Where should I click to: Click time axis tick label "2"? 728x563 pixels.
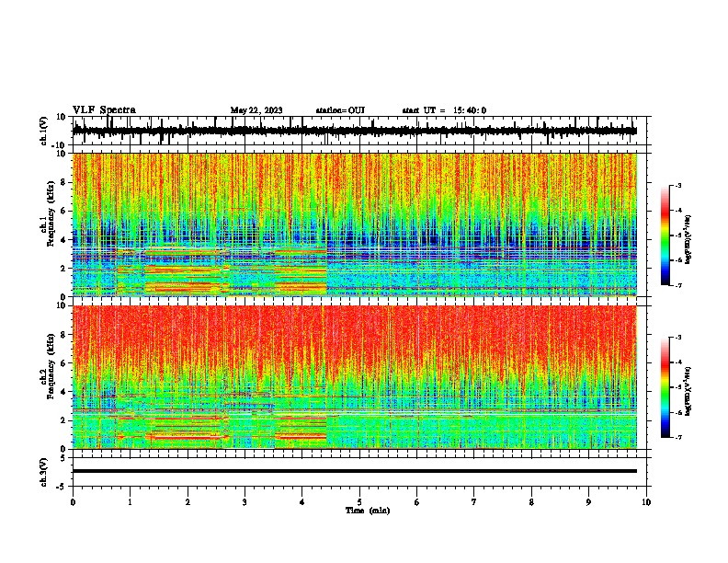(188, 502)
